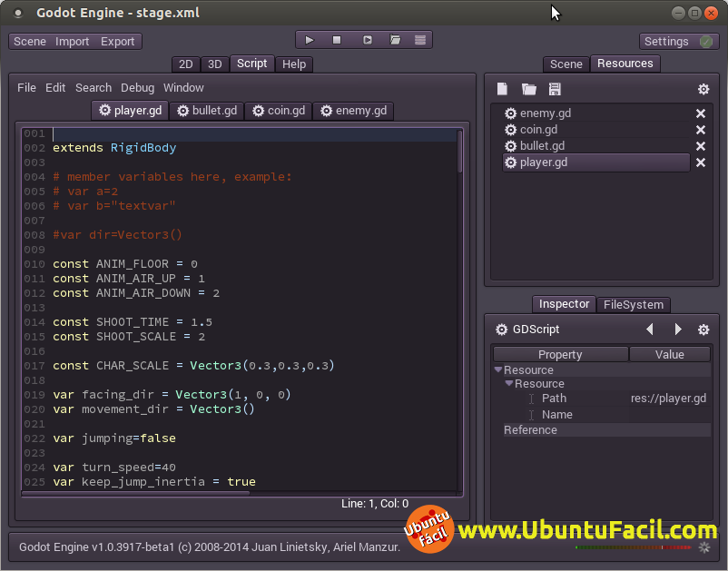
Task: Place cursor on line 002 extends RigidBody
Action: click(x=114, y=148)
